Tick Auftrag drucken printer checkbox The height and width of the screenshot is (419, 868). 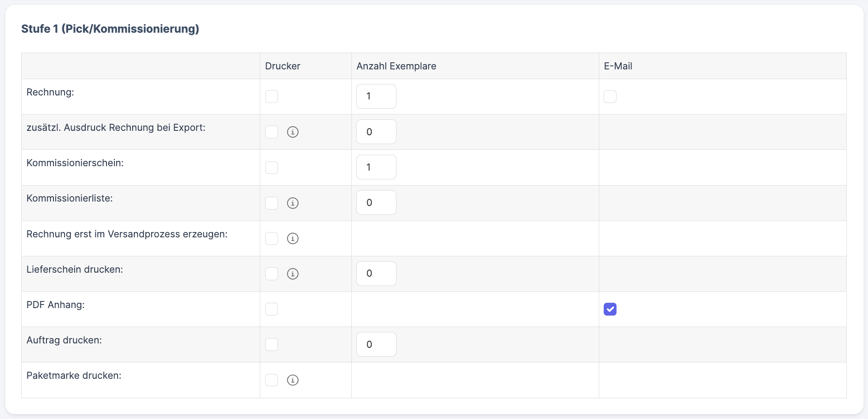(x=271, y=344)
